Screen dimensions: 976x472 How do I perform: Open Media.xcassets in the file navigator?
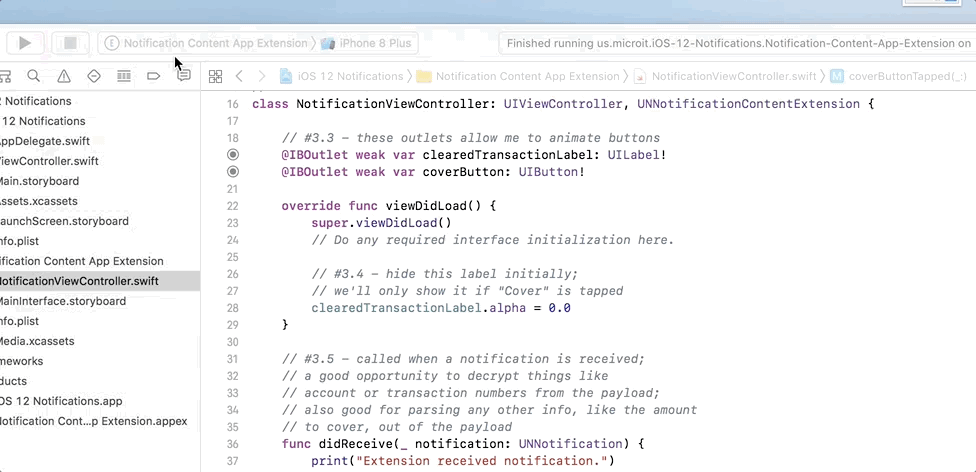(38, 341)
